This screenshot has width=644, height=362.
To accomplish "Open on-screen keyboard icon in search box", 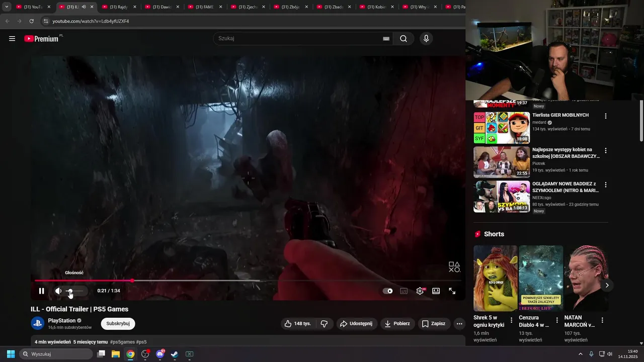I will 386,39.
